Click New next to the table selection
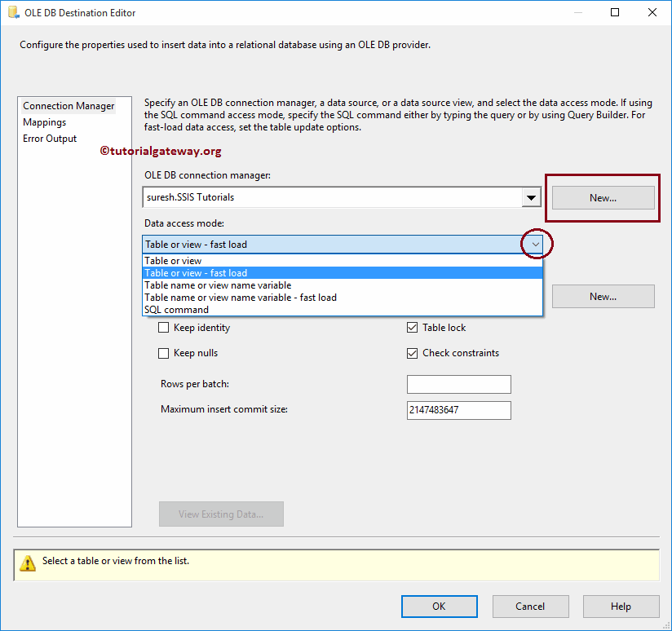Screen dimensions: 672x631 [x=603, y=296]
